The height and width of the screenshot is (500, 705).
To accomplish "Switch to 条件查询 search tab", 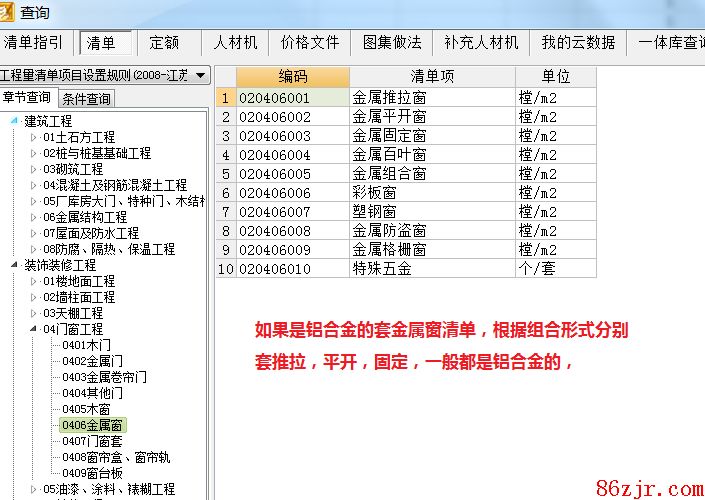I will (87, 98).
